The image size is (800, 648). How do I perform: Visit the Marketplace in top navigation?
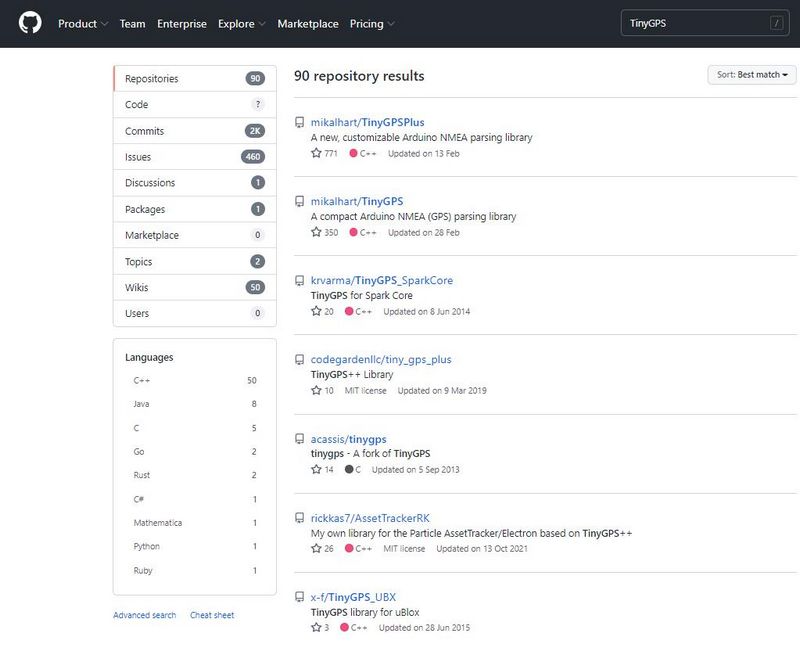(x=308, y=24)
